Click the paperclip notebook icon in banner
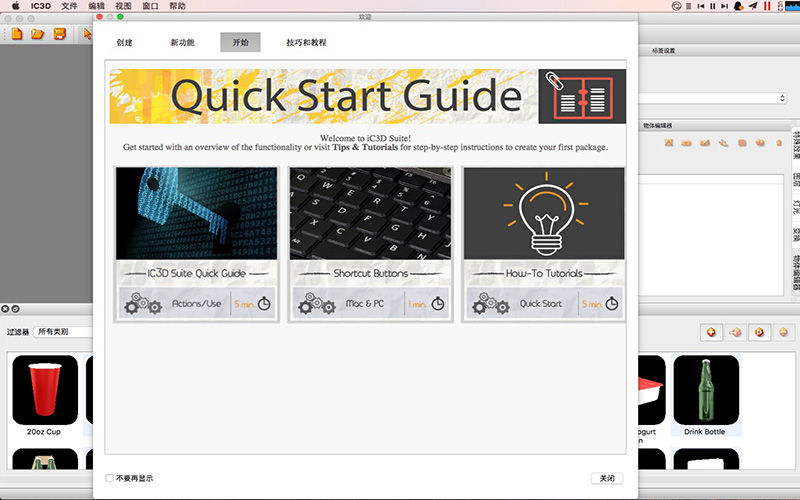The image size is (800, 500). pyautogui.click(x=582, y=96)
